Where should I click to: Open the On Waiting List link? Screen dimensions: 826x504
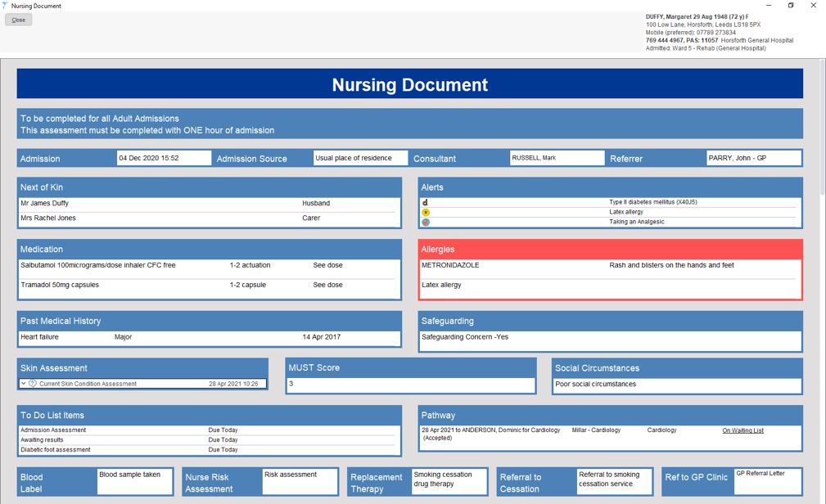(742, 430)
